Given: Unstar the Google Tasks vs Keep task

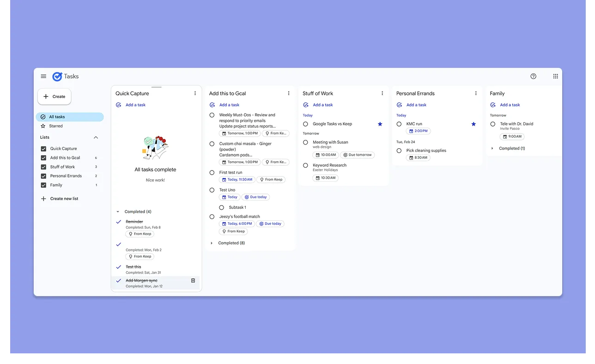Looking at the screenshot, I should 380,124.
